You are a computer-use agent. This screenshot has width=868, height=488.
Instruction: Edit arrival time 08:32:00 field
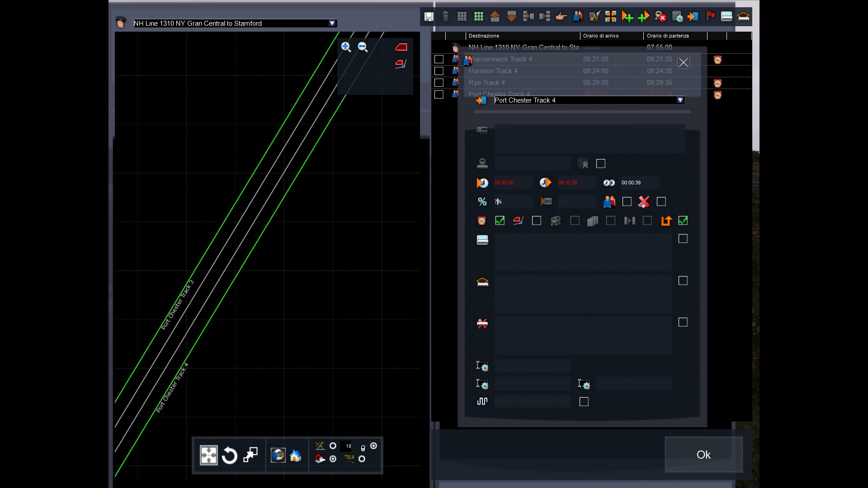513,183
